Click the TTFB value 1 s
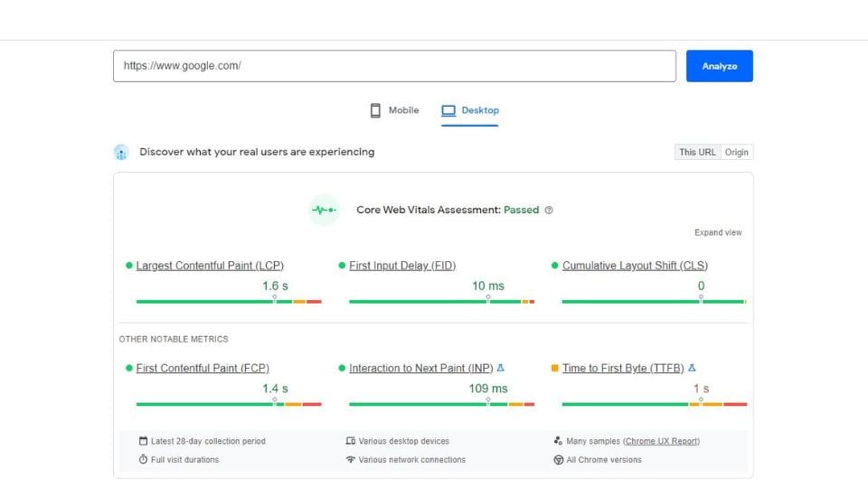868x488 pixels. coord(701,389)
